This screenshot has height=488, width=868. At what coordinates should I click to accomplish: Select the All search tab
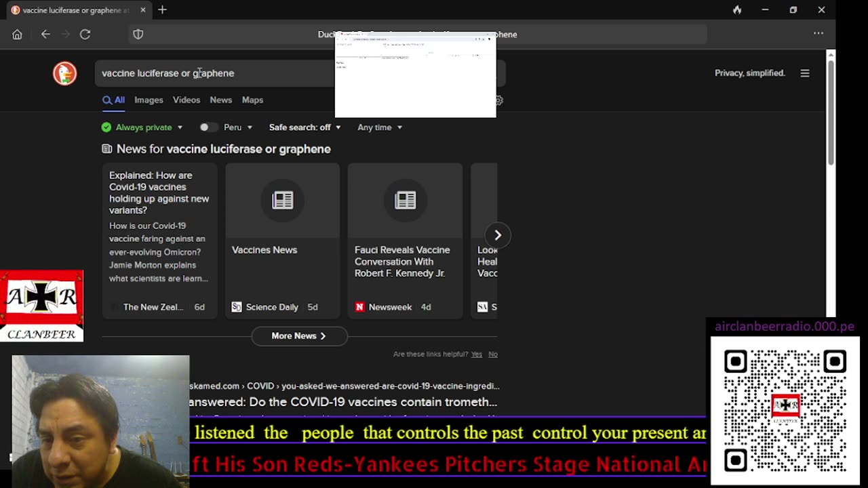[x=114, y=100]
